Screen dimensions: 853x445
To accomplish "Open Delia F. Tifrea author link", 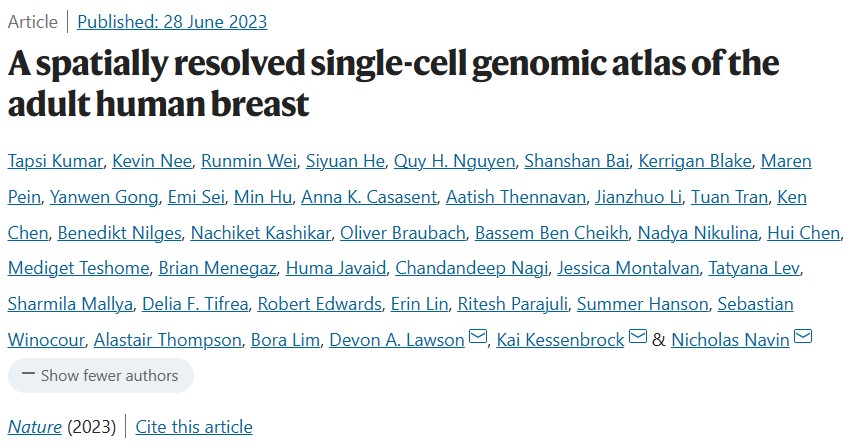I will pos(195,304).
